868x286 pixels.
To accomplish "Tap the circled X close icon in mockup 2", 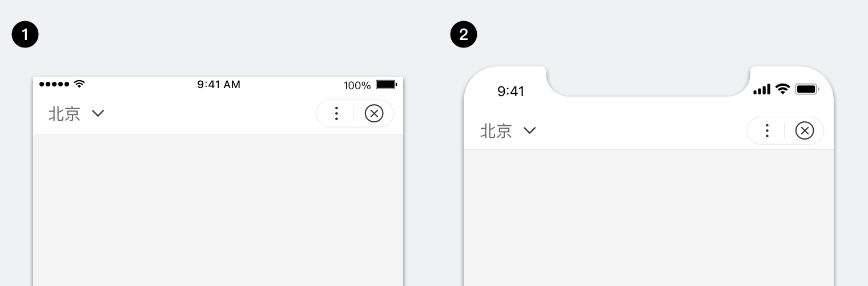I will (805, 131).
